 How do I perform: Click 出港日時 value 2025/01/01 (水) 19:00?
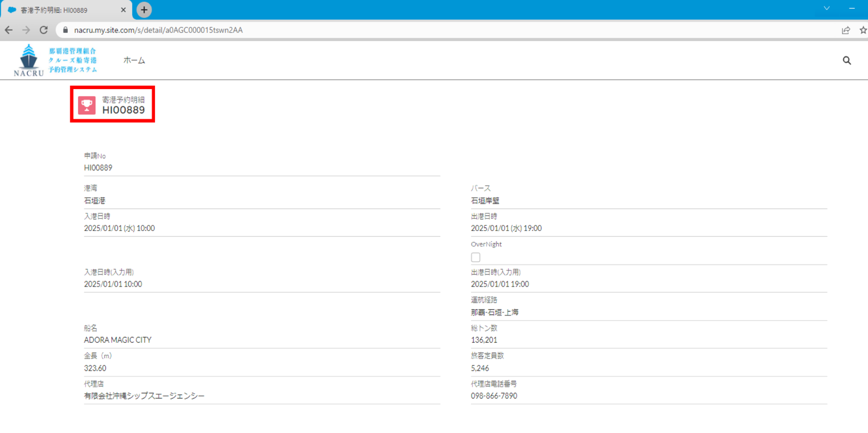506,228
